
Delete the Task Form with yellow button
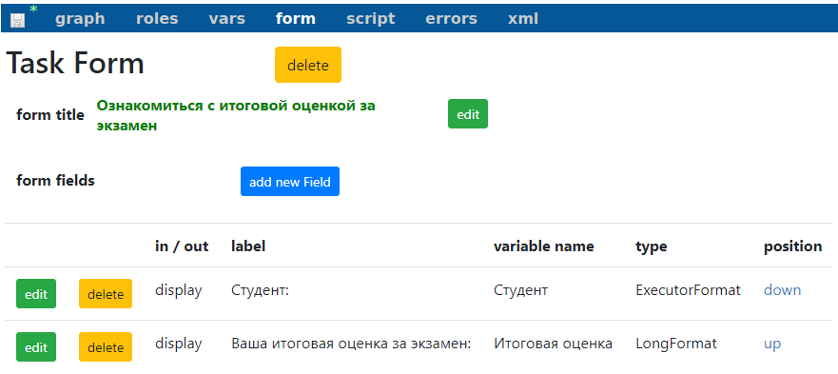coord(308,65)
